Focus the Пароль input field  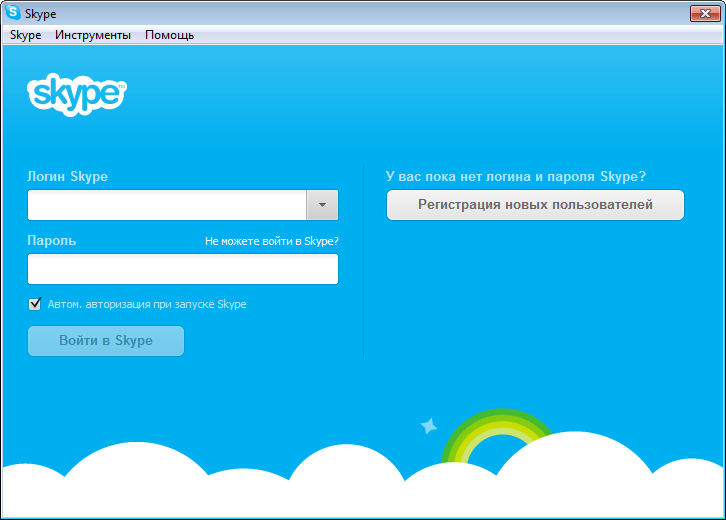tap(183, 269)
